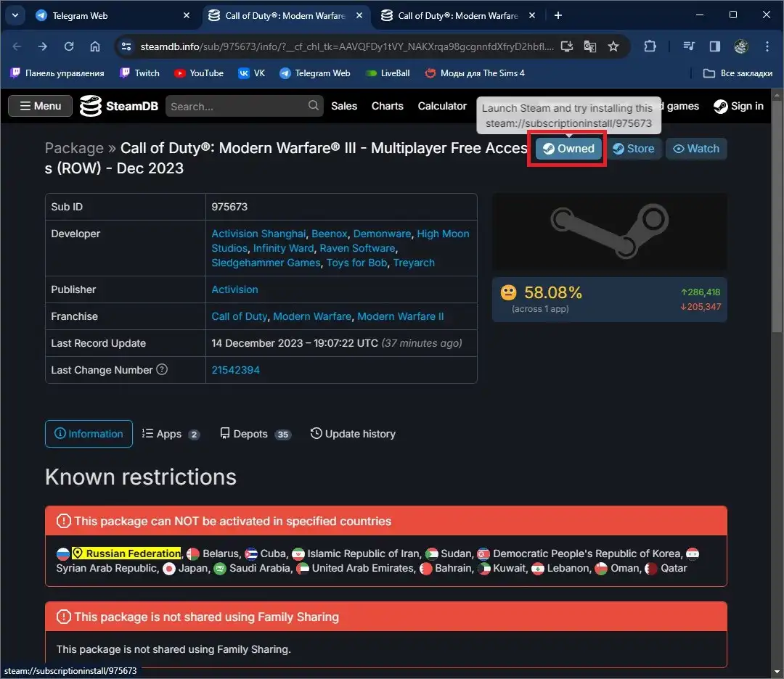Go to the browser home page icon
Screen dimensions: 784x679
click(95, 46)
